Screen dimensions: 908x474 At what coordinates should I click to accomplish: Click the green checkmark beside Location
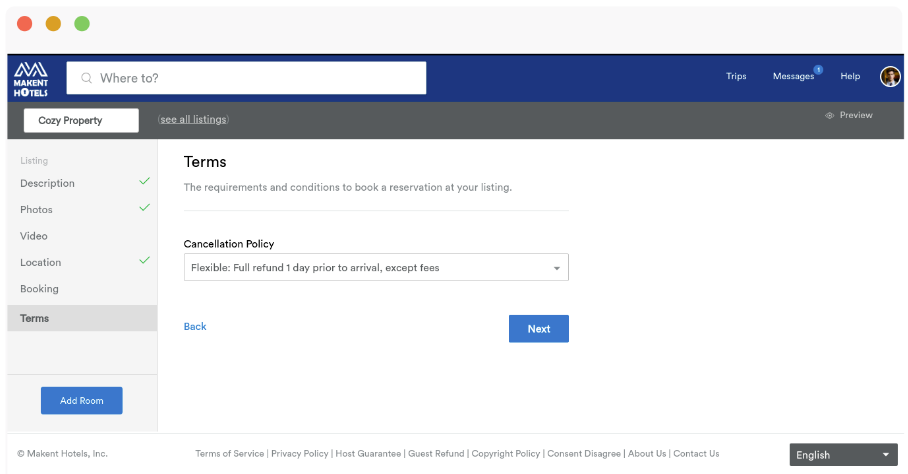click(x=144, y=260)
